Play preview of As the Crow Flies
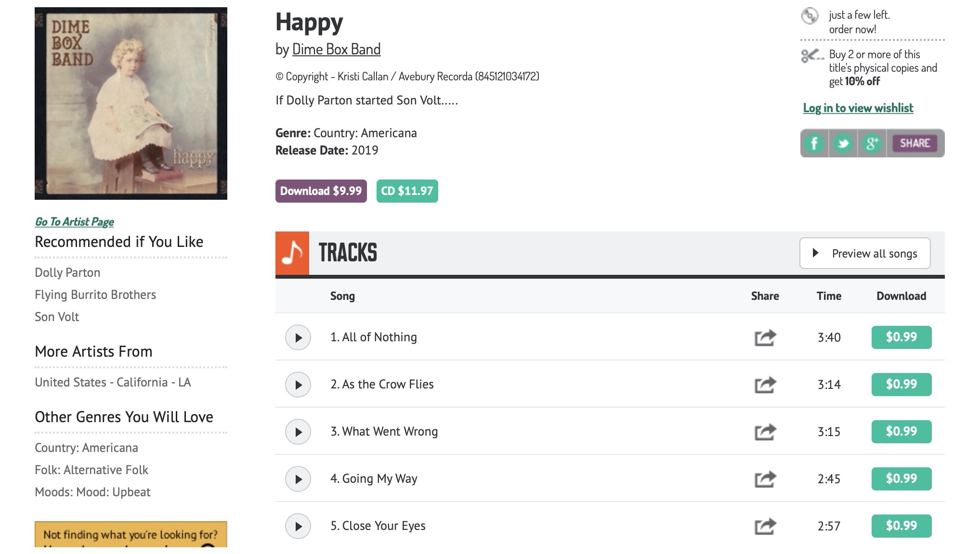 [x=298, y=385]
